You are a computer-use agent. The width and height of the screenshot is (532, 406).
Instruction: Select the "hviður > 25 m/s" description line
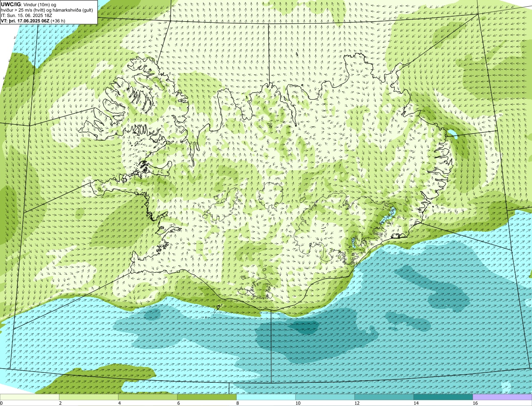pos(47,10)
